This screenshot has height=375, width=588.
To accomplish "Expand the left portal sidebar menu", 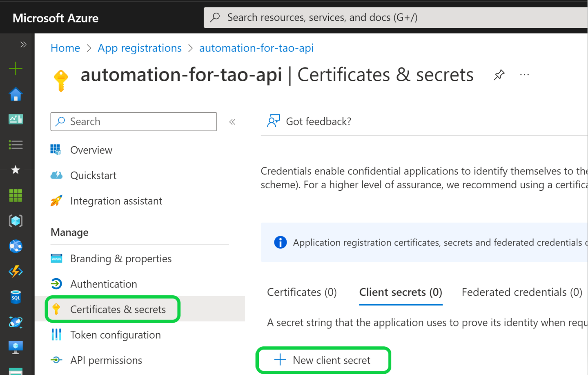I will (23, 45).
